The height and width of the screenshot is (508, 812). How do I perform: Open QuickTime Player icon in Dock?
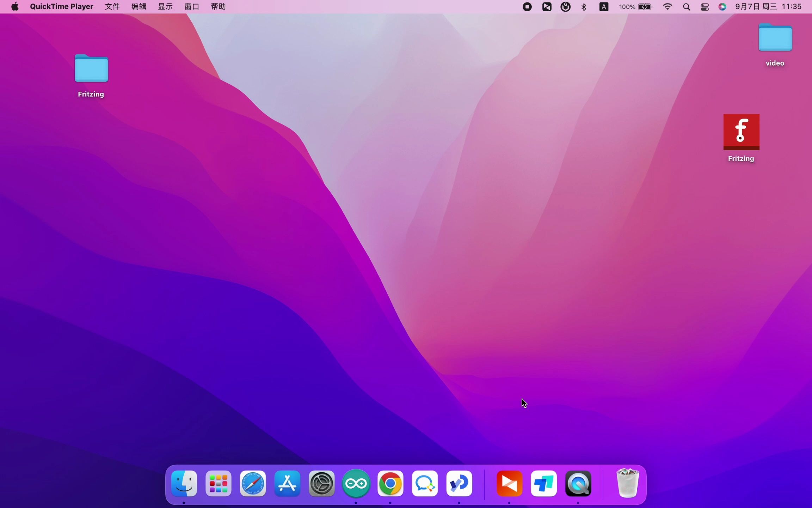pyautogui.click(x=578, y=483)
